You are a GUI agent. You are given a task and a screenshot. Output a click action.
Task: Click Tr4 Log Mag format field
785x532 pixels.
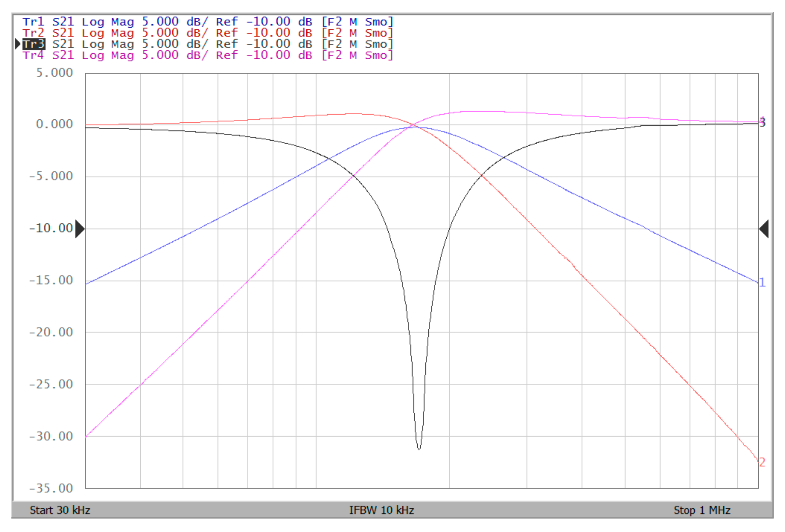click(108, 55)
